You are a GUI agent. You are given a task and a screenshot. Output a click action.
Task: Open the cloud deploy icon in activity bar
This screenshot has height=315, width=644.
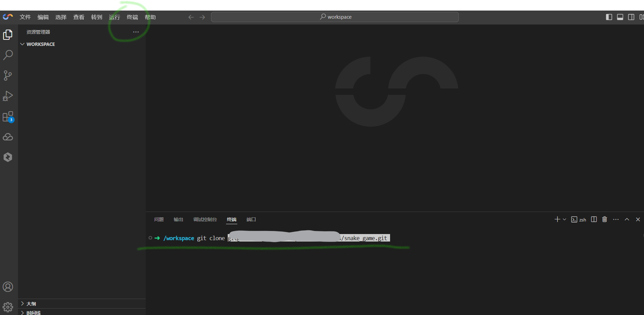pos(8,137)
